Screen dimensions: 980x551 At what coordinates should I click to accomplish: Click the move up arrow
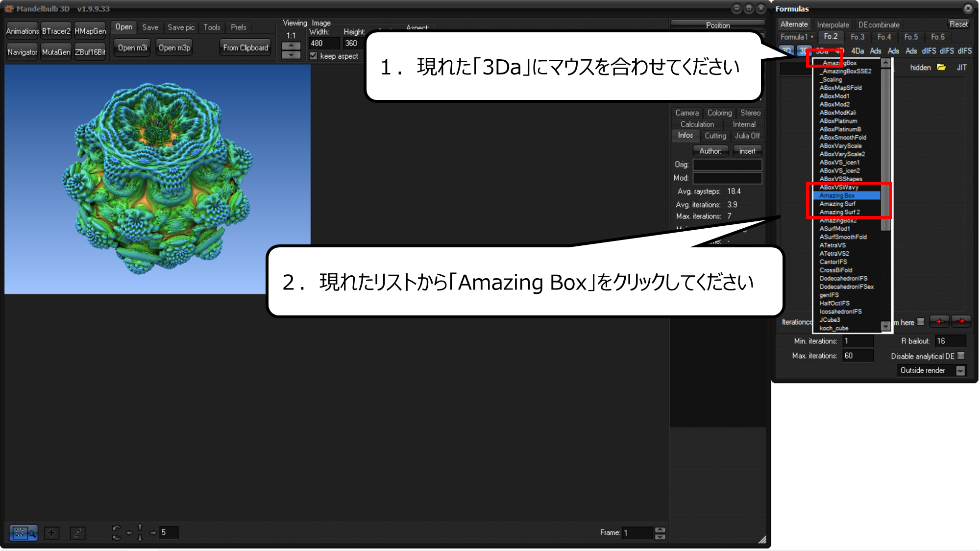click(140, 527)
